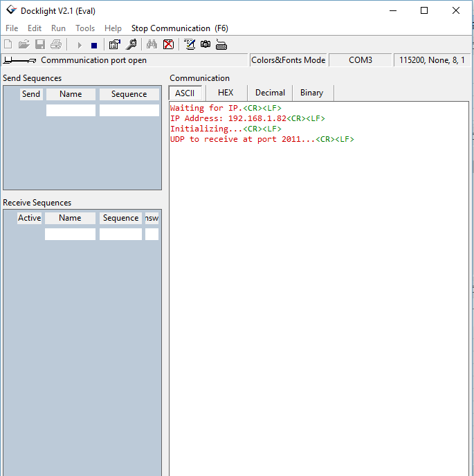Switch to the HEX tab
Image resolution: width=474 pixels, height=476 pixels.
click(x=226, y=93)
